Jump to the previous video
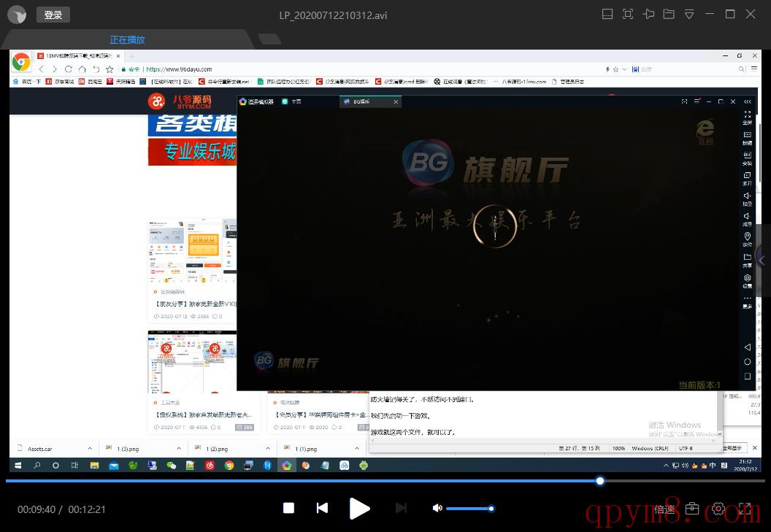 point(322,508)
